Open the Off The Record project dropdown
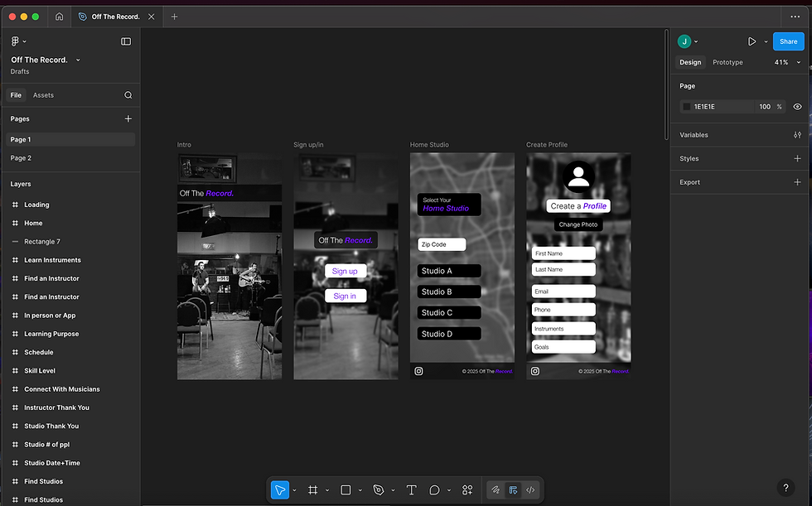This screenshot has height=506, width=812. pos(77,59)
